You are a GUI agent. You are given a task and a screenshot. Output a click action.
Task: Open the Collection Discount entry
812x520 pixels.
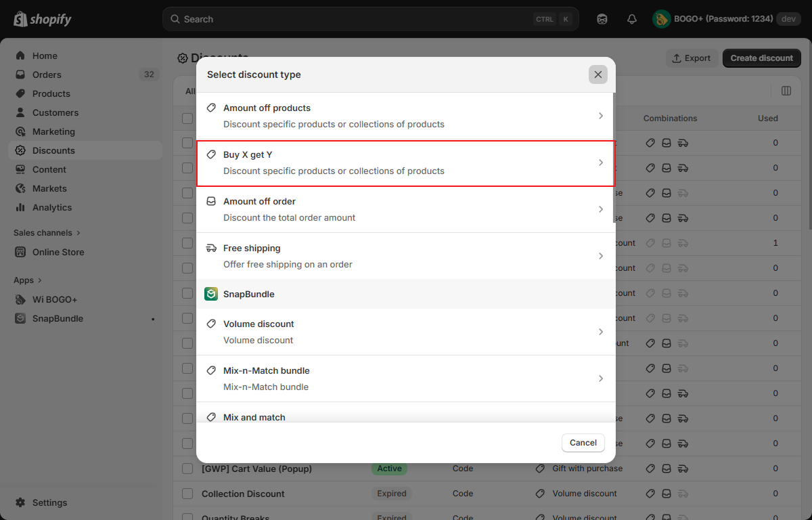point(243,494)
